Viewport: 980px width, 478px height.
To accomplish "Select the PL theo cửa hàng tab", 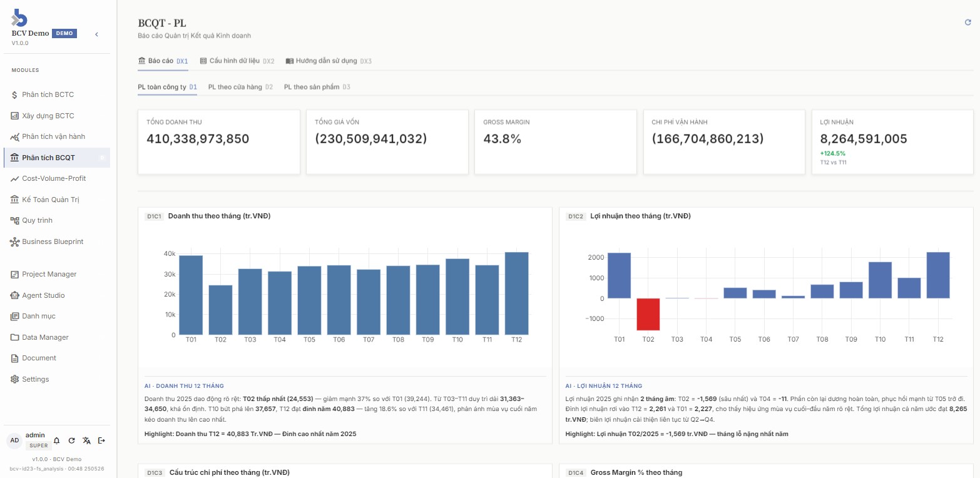I will (x=240, y=87).
